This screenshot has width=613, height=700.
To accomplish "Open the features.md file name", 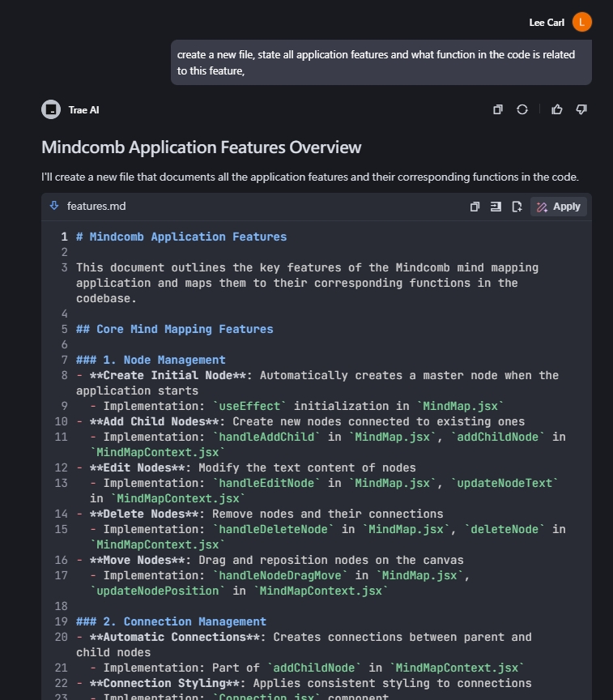I will click(96, 207).
